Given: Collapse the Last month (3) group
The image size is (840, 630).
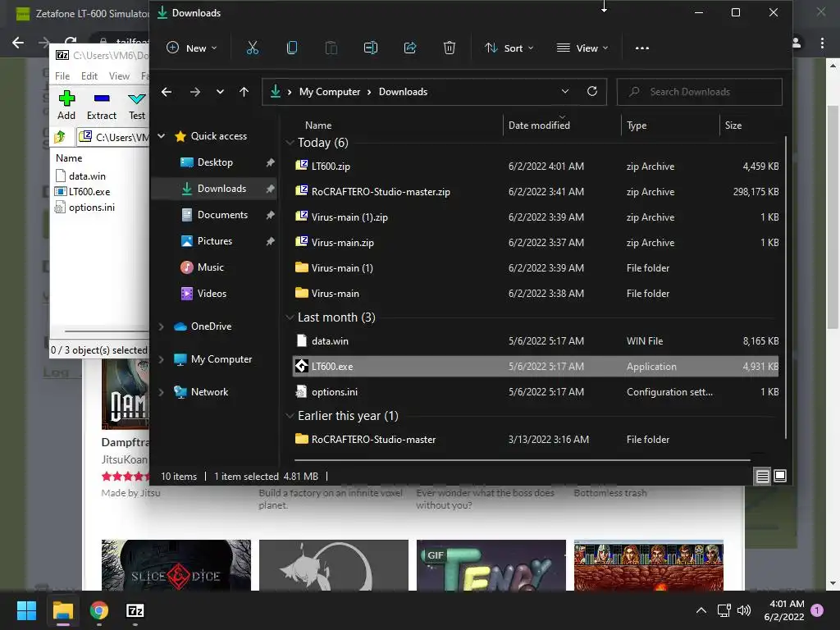Looking at the screenshot, I should 290,317.
